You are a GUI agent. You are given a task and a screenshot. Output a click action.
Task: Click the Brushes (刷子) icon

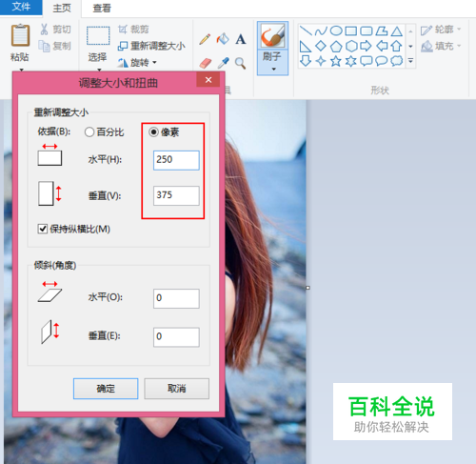coord(272,35)
